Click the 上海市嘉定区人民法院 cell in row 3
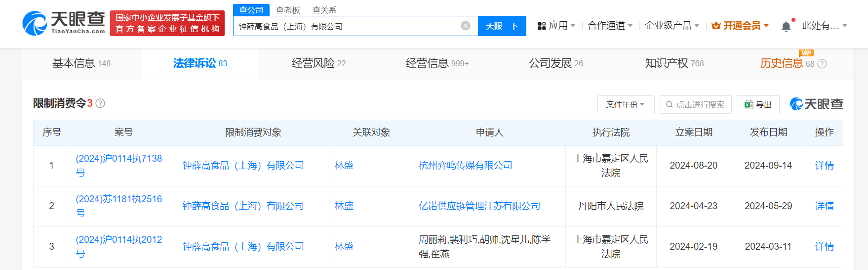Viewport: 868px width, 270px height. (x=611, y=247)
